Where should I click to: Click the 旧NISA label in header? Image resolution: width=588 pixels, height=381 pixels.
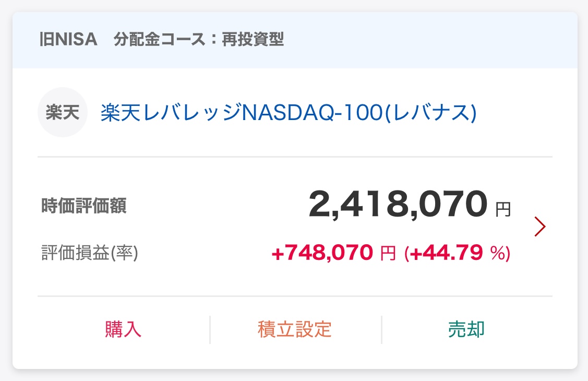69,40
